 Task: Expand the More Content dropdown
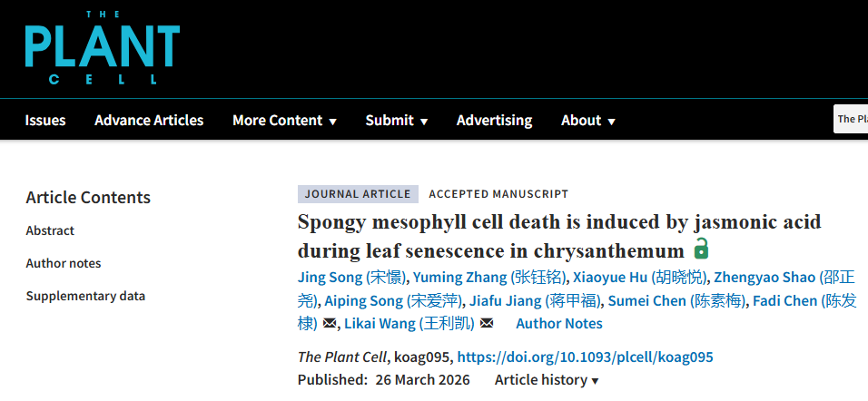pos(284,121)
